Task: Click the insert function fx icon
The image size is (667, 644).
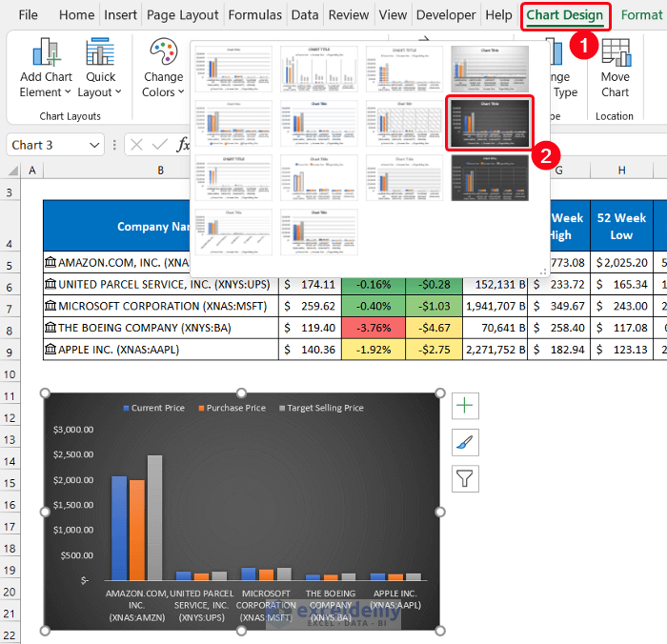Action: (x=183, y=145)
